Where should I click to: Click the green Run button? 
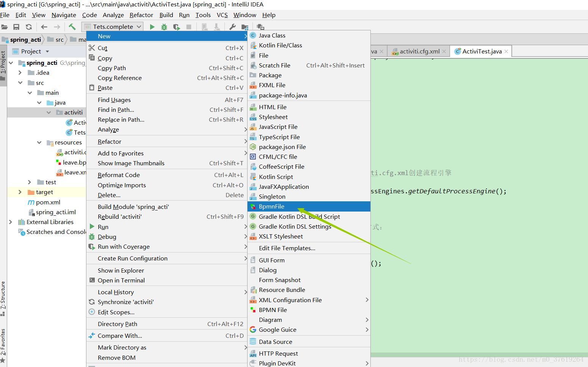pyautogui.click(x=152, y=27)
